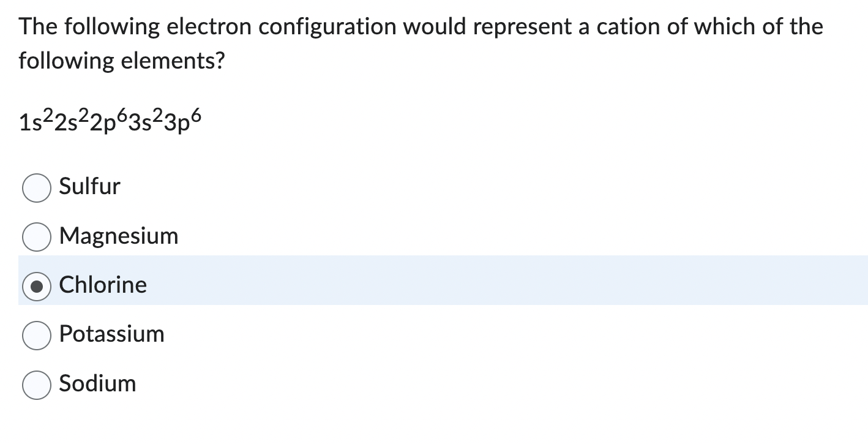Click the Chlorine answer label
The height and width of the screenshot is (444, 868).
point(102,285)
